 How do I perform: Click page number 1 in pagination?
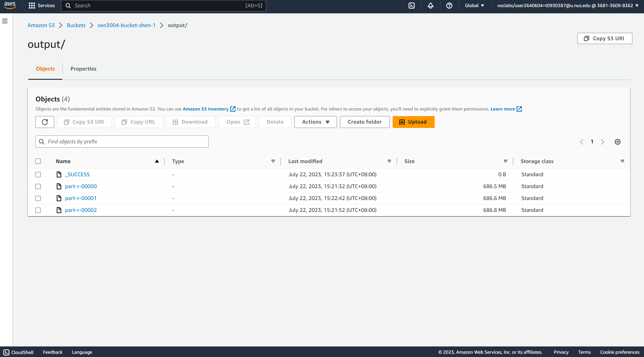[x=592, y=142]
